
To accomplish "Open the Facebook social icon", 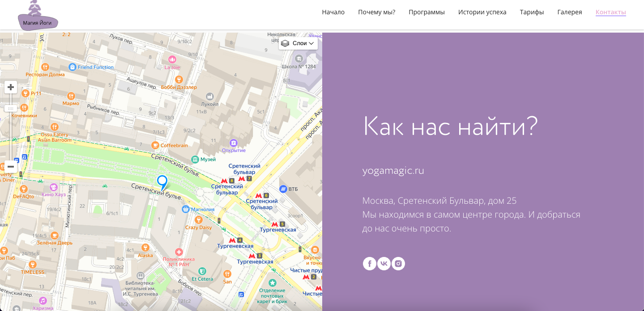I will [x=369, y=264].
